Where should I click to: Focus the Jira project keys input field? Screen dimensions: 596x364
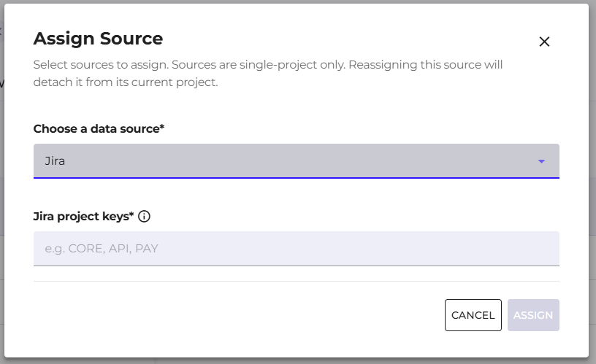click(296, 249)
